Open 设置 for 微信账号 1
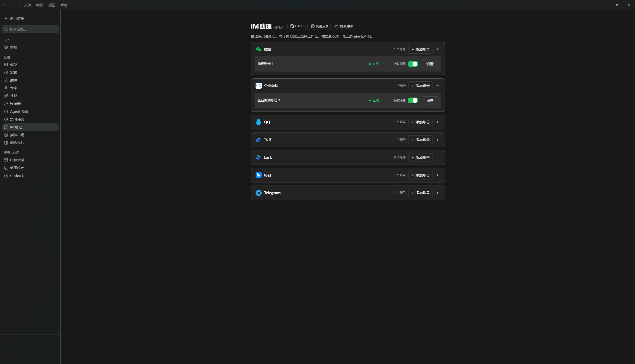 pyautogui.click(x=430, y=64)
